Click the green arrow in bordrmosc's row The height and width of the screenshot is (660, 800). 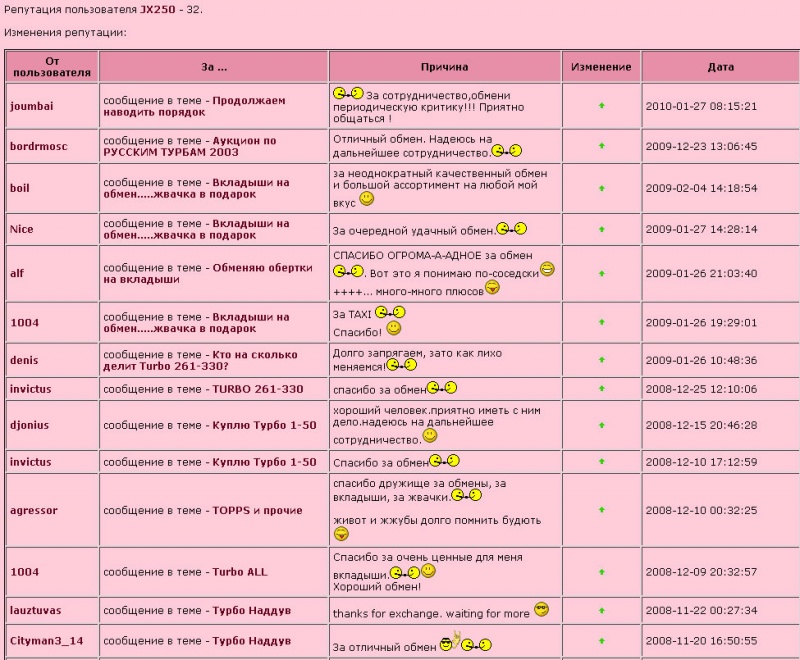(x=602, y=146)
